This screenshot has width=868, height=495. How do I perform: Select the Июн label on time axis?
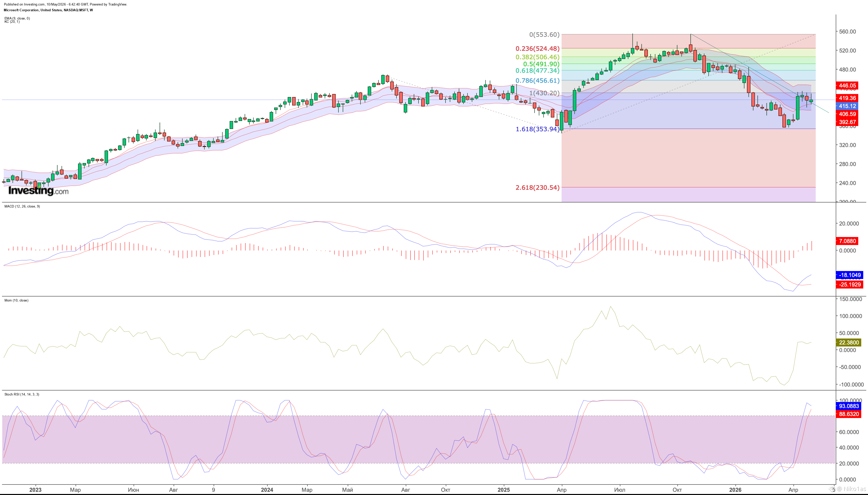click(133, 490)
